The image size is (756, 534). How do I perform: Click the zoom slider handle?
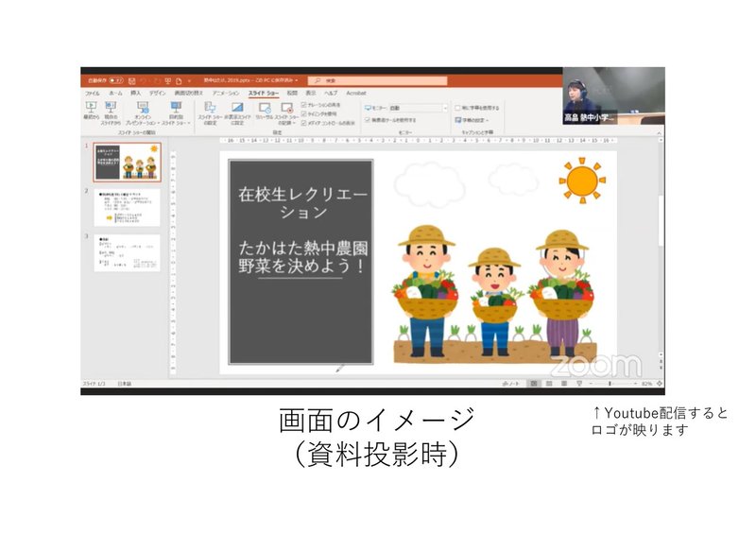coord(610,384)
